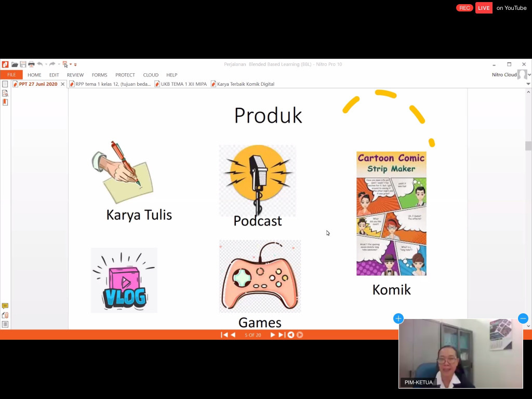Open the Pages panel in left sidebar

tap(5, 84)
